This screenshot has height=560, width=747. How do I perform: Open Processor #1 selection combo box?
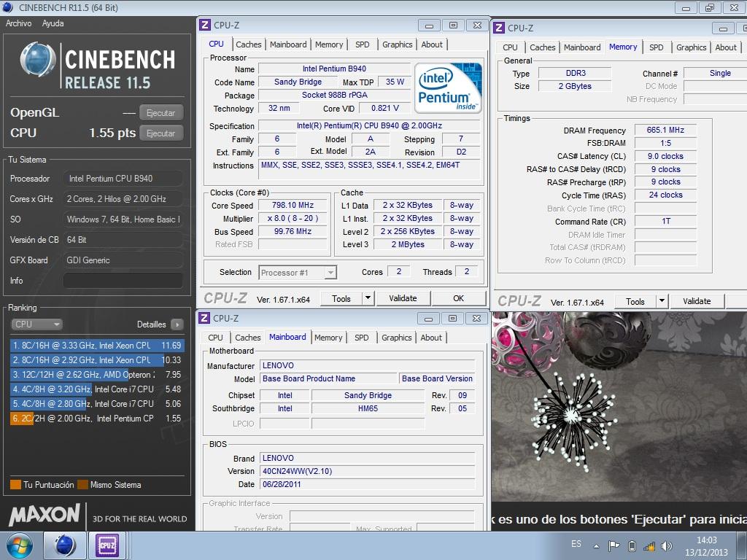point(298,273)
